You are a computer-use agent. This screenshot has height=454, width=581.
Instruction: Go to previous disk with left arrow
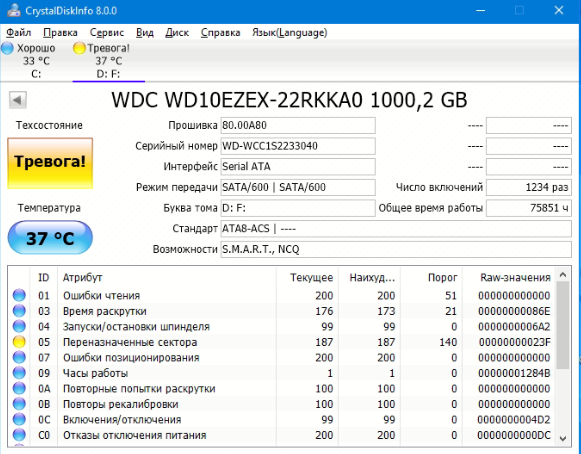(18, 100)
